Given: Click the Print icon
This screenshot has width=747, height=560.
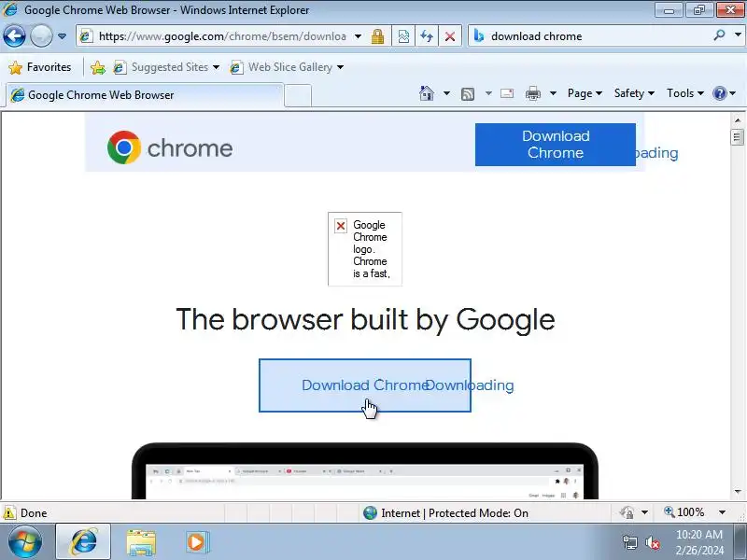Looking at the screenshot, I should click(x=532, y=93).
